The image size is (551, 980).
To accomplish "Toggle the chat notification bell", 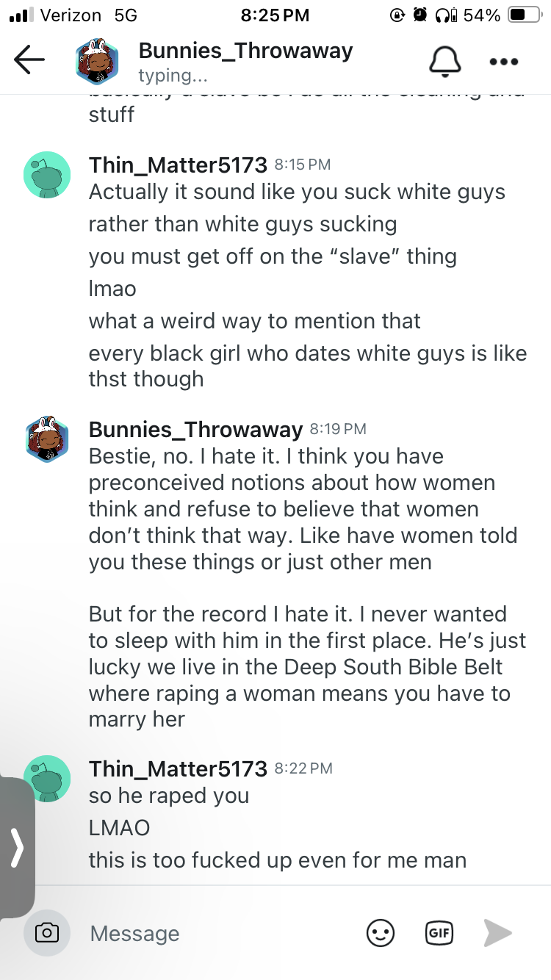I will 445,61.
